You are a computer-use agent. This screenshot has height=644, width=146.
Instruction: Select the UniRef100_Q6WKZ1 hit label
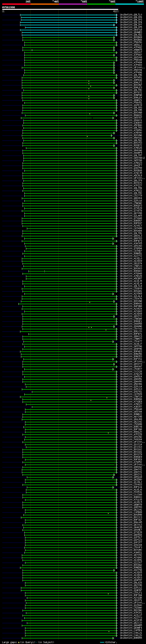click(131, 100)
